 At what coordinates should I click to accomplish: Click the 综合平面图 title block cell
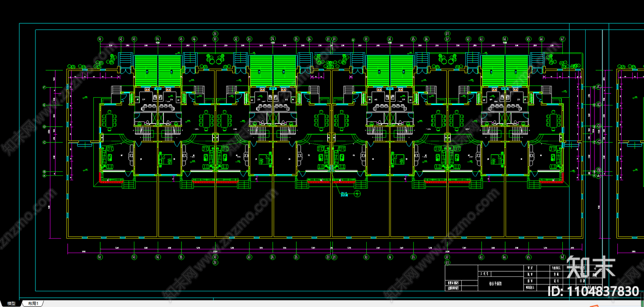pyautogui.click(x=495, y=284)
